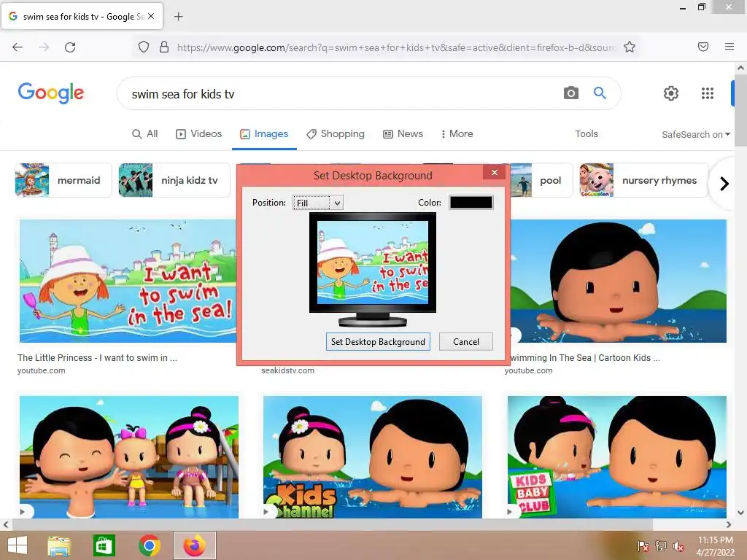Open the Firefox hamburger menu

(x=729, y=47)
